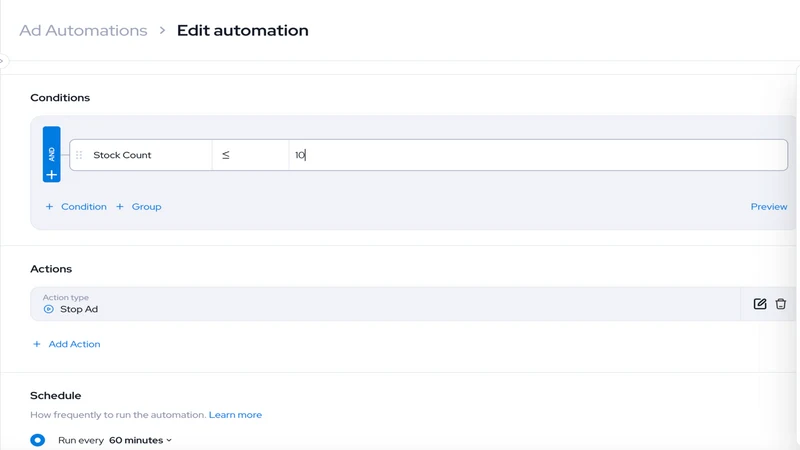Click the Actions section heading
Viewport: 800px width, 450px height.
tap(51, 269)
